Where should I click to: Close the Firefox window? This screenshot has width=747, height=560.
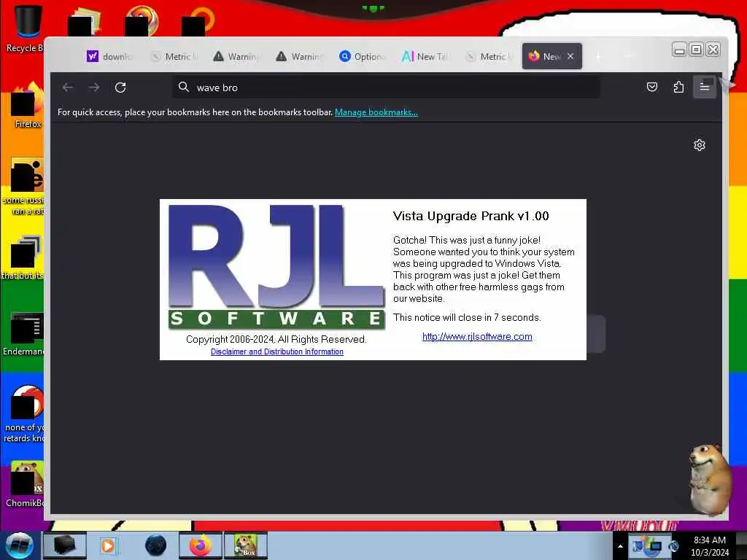click(x=713, y=50)
